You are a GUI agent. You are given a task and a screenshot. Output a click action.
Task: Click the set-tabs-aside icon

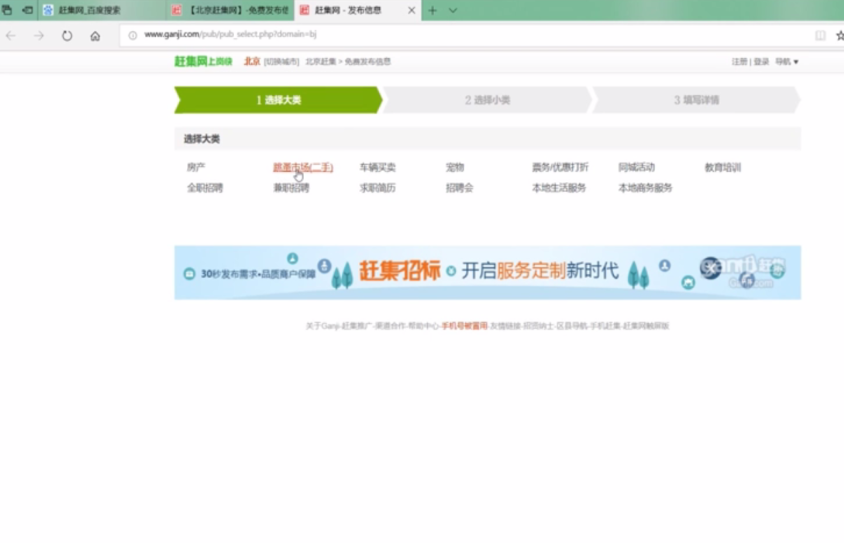(x=27, y=10)
